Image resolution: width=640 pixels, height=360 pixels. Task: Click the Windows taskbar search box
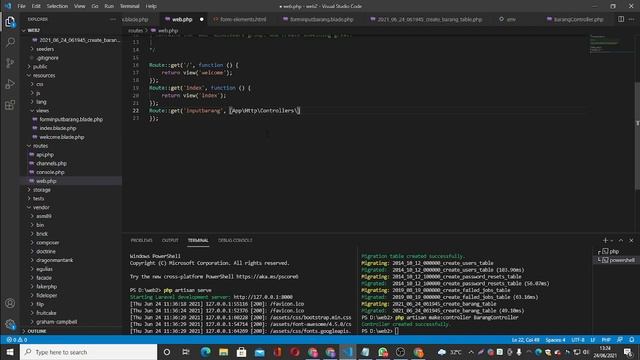pyautogui.click(x=89, y=352)
